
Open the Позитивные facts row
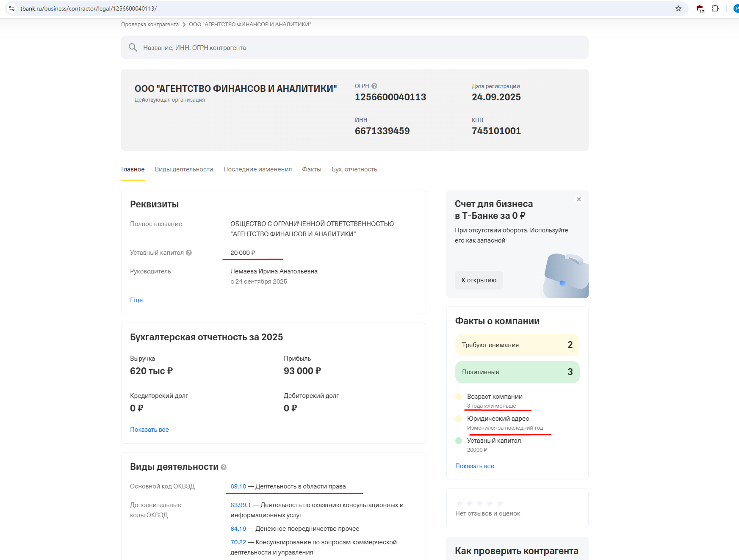pyautogui.click(x=518, y=372)
